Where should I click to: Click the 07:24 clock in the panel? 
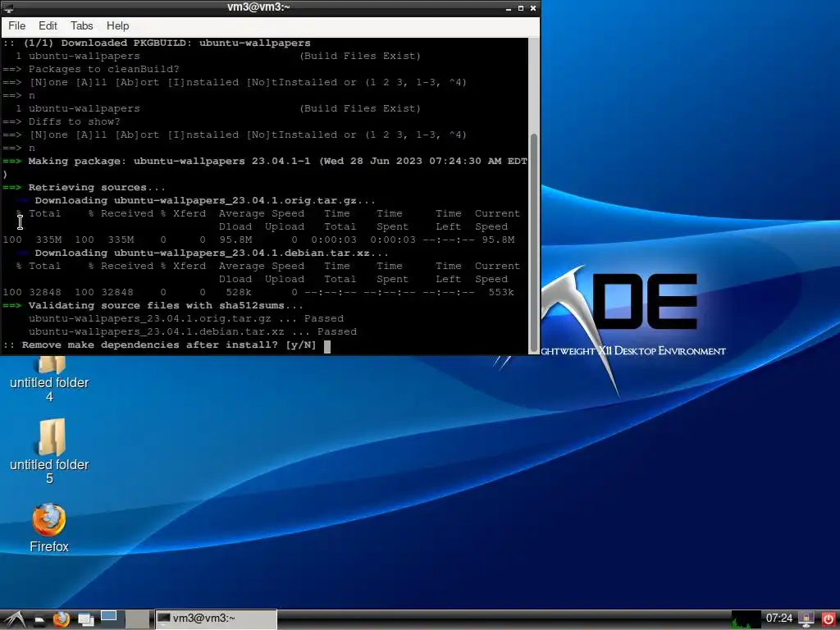coord(779,619)
